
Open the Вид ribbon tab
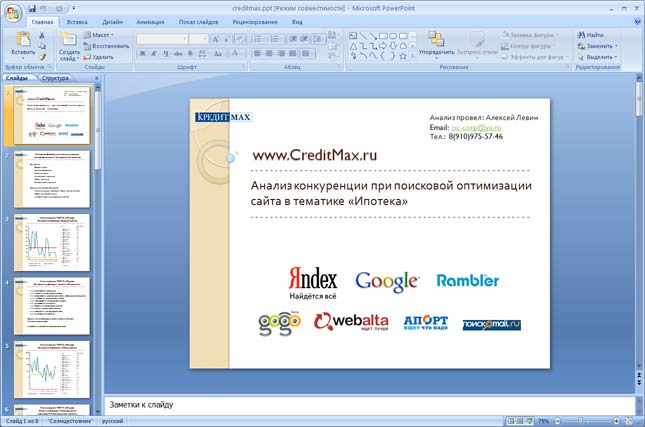tap(297, 22)
